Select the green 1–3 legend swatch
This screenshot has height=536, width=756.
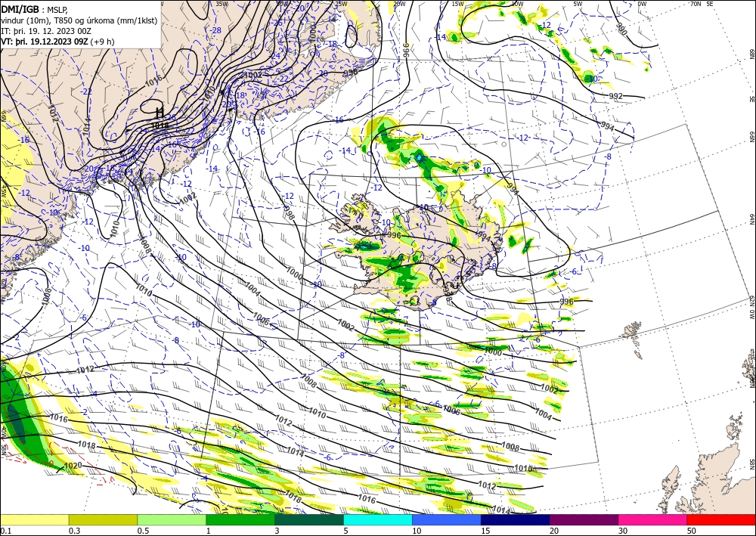(x=240, y=519)
